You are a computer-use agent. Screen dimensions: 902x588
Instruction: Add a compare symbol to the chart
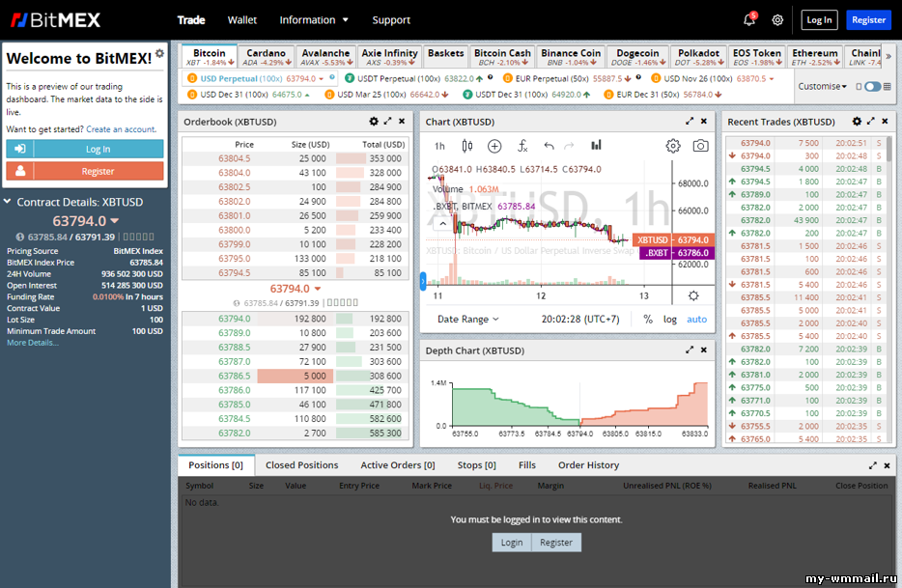tap(494, 146)
